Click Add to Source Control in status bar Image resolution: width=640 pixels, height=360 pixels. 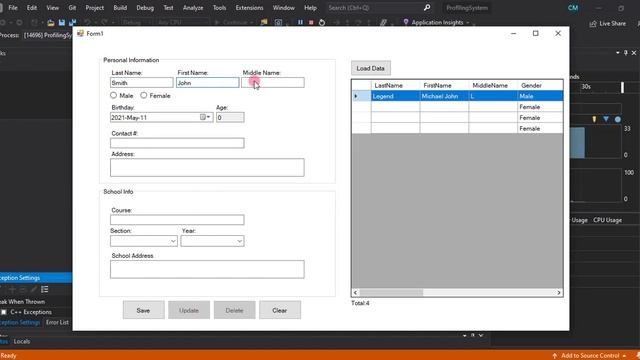point(589,356)
